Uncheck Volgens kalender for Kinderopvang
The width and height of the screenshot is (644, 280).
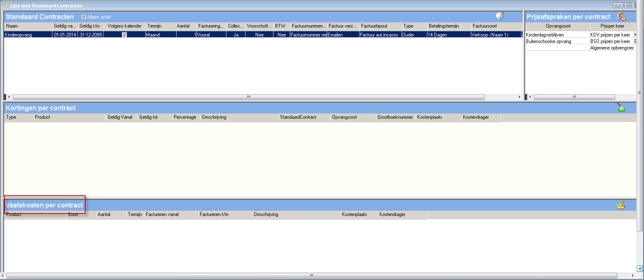pyautogui.click(x=124, y=35)
